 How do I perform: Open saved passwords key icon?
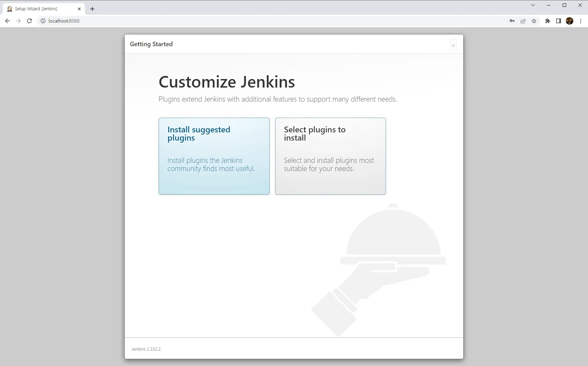[512, 21]
